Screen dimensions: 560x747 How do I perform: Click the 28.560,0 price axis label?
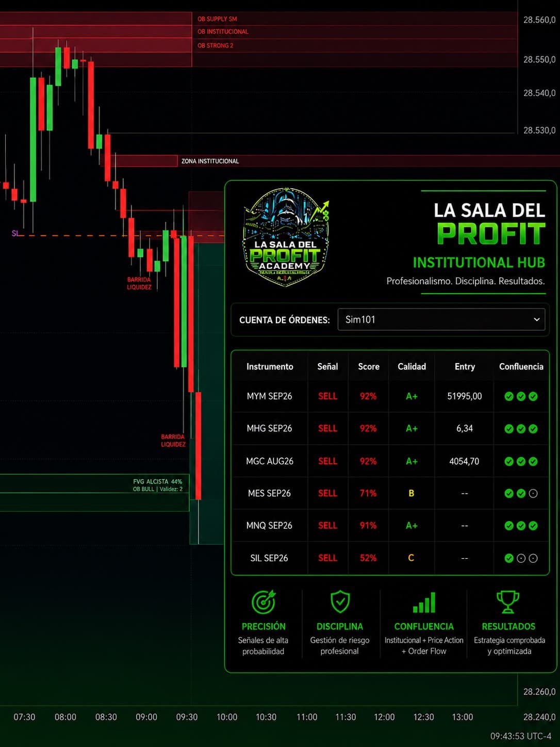coord(539,20)
